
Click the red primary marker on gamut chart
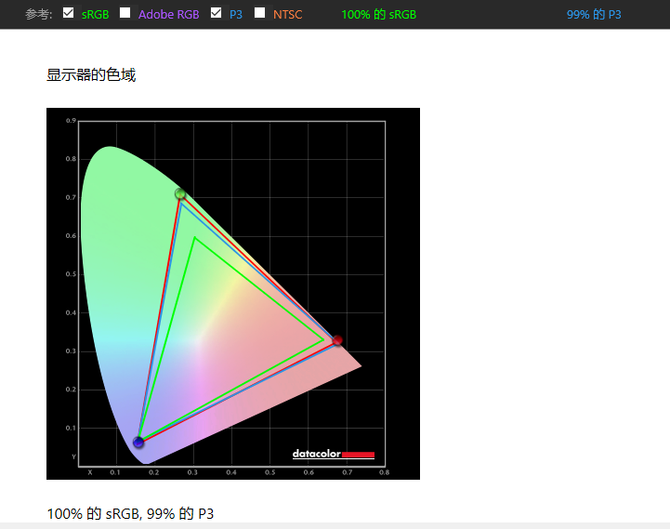338,340
